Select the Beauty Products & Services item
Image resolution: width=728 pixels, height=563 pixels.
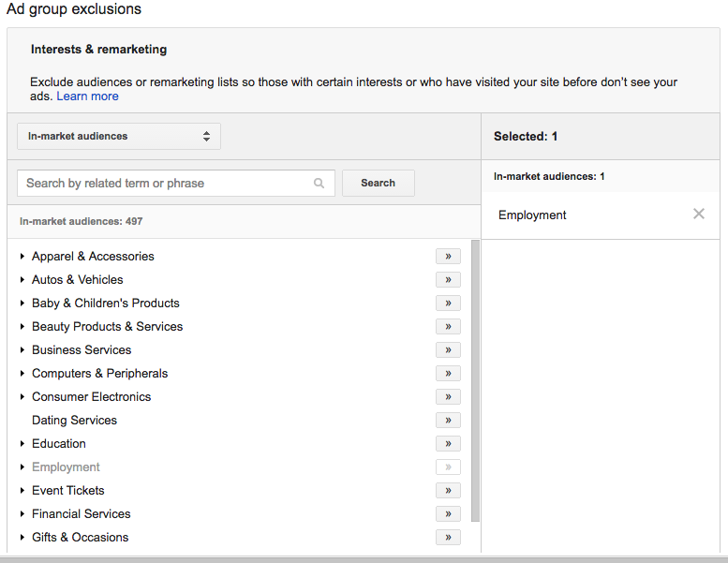pyautogui.click(x=107, y=326)
